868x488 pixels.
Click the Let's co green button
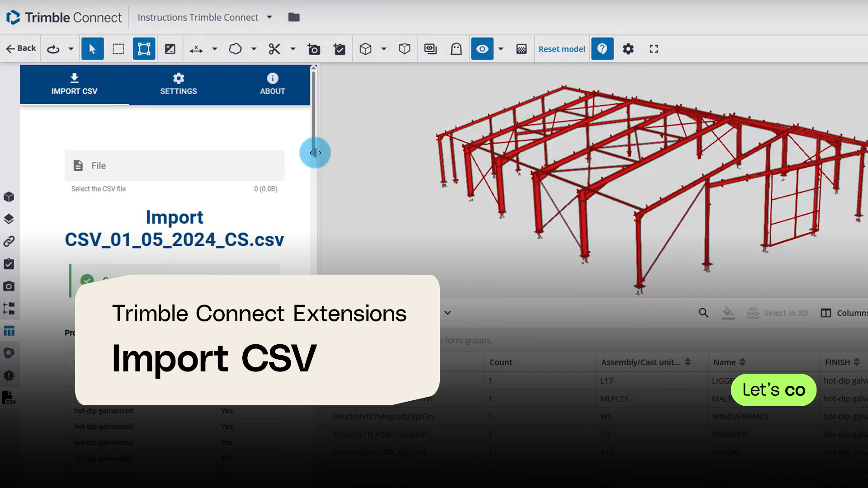tap(774, 389)
